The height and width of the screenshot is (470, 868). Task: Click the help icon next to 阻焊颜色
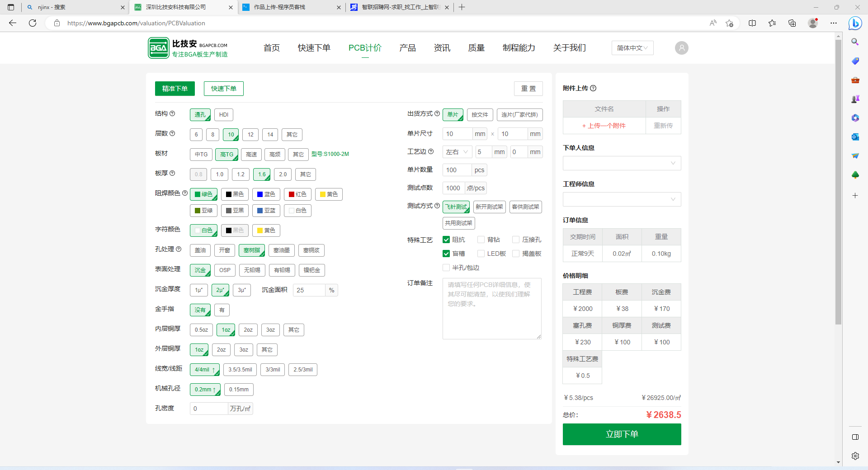point(185,193)
